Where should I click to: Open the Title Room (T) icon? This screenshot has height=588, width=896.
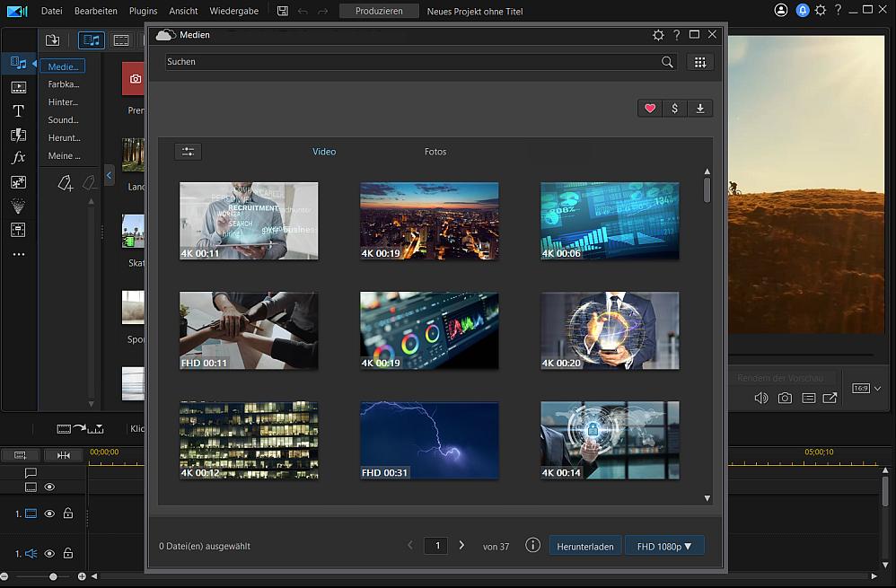point(18,110)
